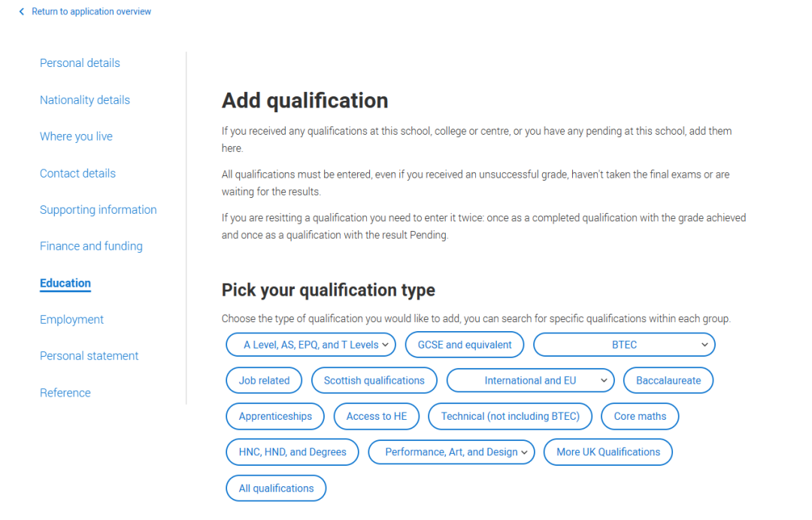Screen dimensions: 812x520
Task: Select GCSE and equivalent qualification type
Action: [465, 345]
